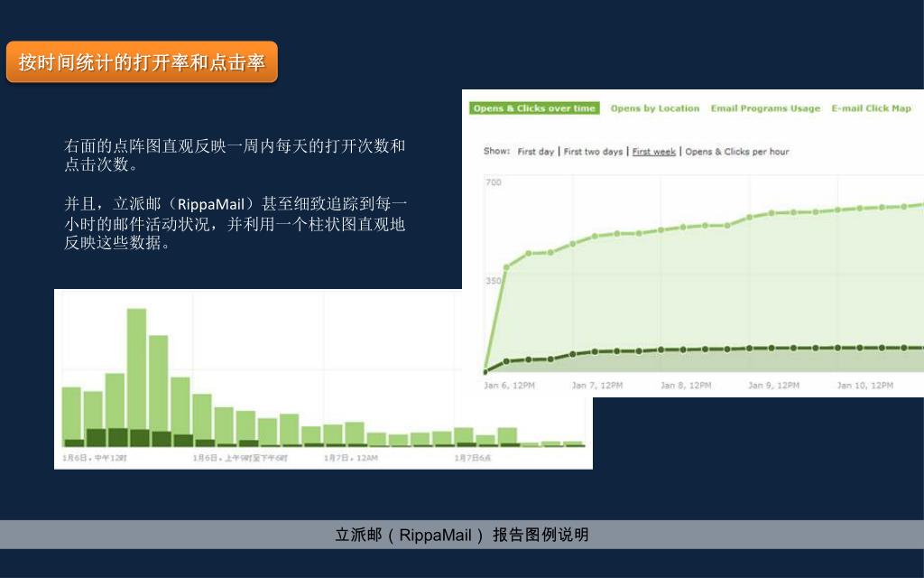Click the 1月6日, 中午12时 bar chart label
The height and width of the screenshot is (578, 924).
click(94, 458)
